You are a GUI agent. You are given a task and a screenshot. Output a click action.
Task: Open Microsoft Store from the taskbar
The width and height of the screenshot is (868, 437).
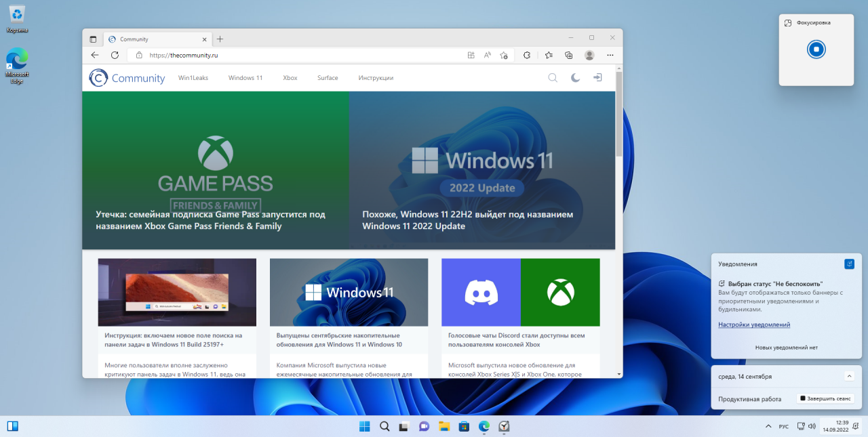tap(464, 426)
